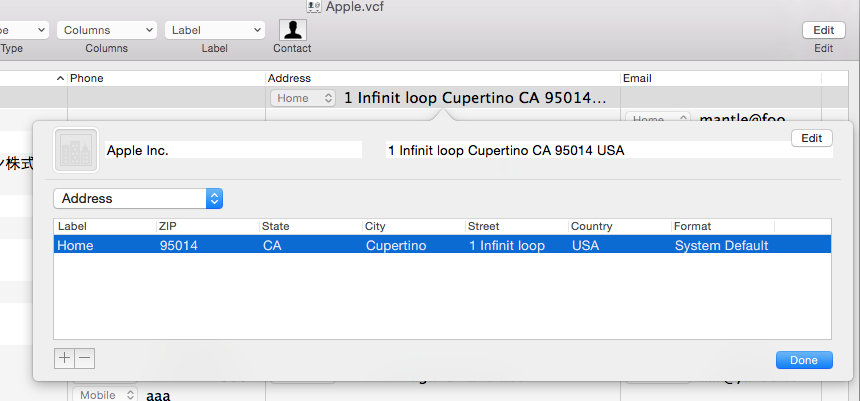This screenshot has width=860, height=401.
Task: Click the blue Done button
Action: (x=804, y=360)
